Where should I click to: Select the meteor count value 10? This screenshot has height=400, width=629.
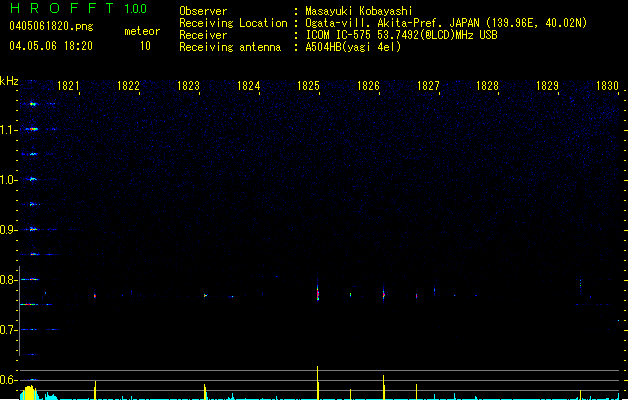pos(145,46)
